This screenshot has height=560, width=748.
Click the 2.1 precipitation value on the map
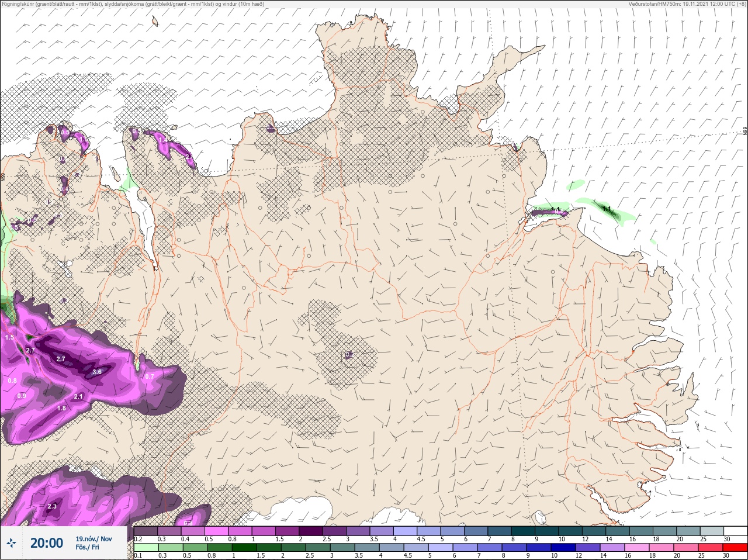(x=79, y=397)
